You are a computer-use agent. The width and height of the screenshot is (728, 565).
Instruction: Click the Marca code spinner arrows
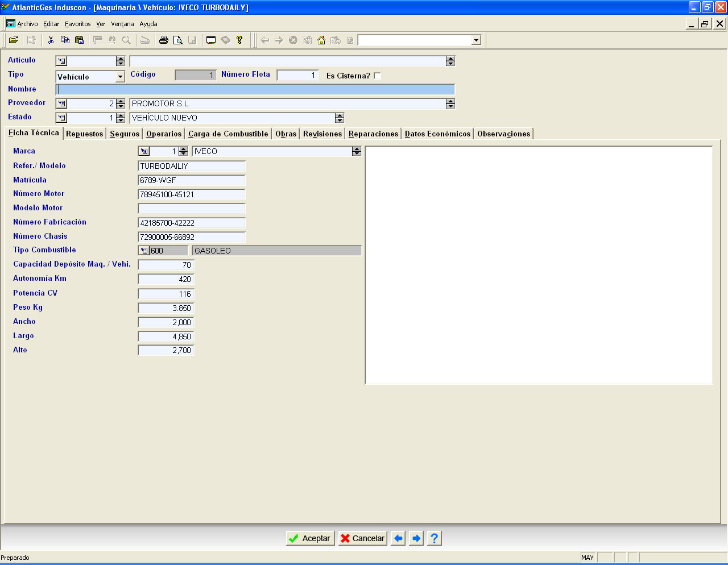pos(183,151)
